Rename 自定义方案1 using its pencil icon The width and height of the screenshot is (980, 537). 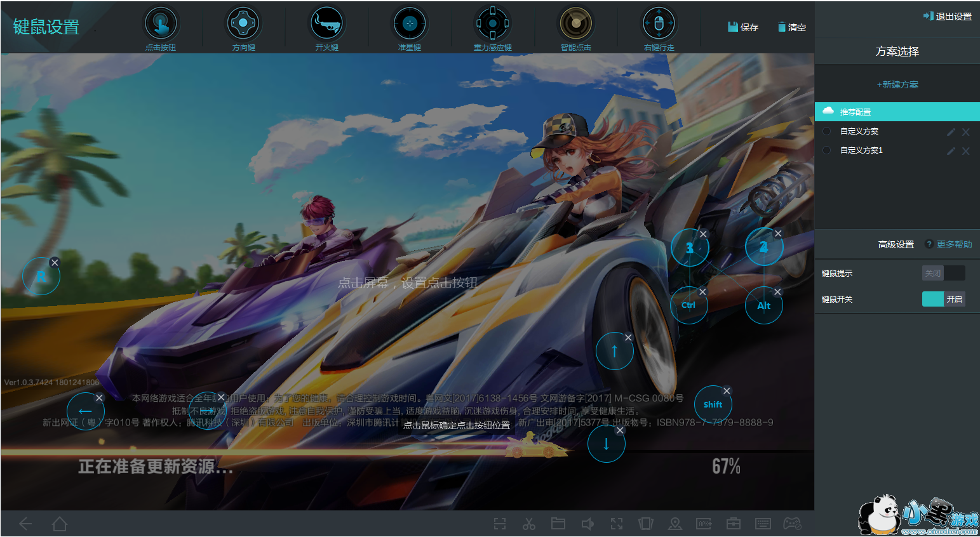point(951,151)
